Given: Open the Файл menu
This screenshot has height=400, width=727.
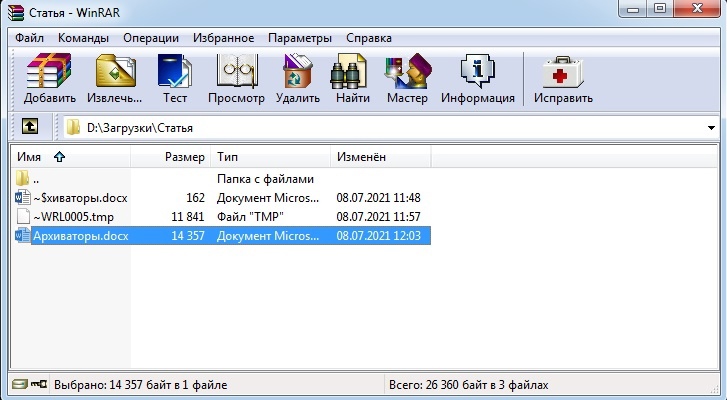Looking at the screenshot, I should (x=31, y=38).
